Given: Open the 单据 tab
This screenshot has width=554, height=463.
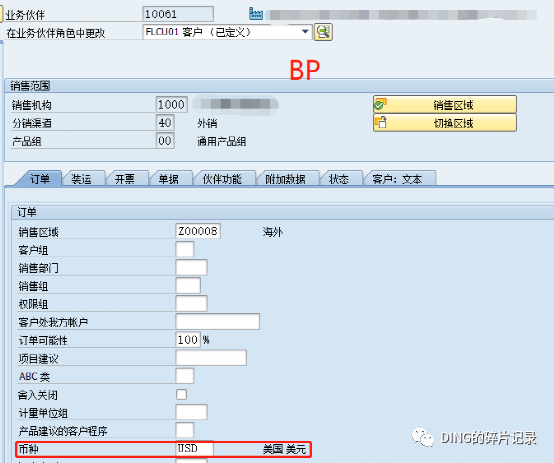Looking at the screenshot, I should (x=169, y=179).
